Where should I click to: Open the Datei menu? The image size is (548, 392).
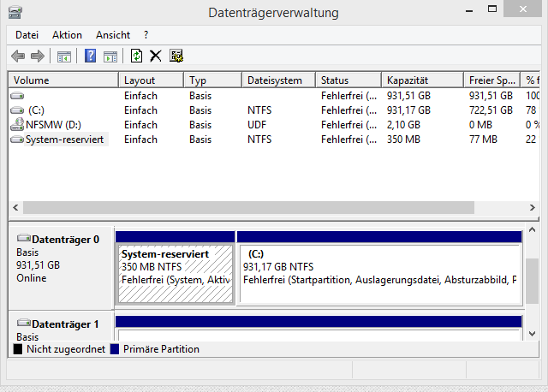point(27,35)
